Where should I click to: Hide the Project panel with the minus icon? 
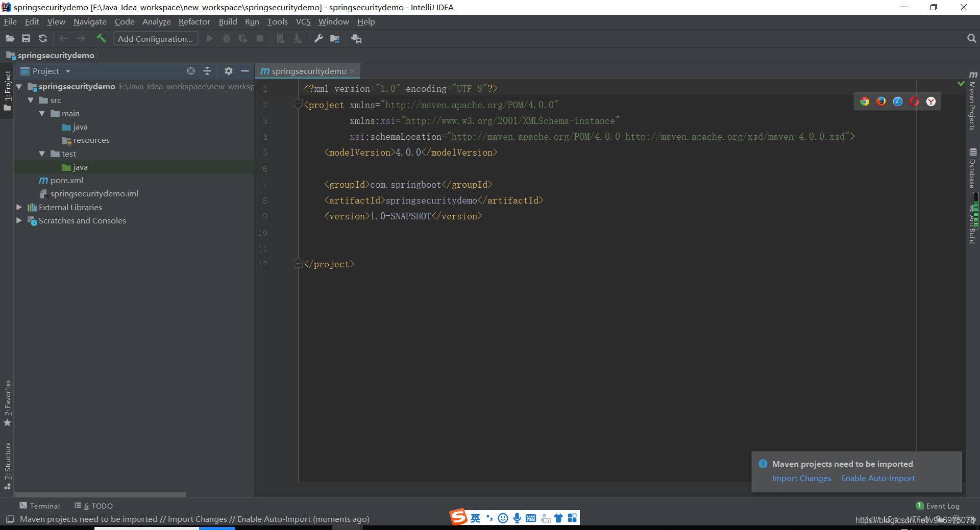pyautogui.click(x=245, y=71)
